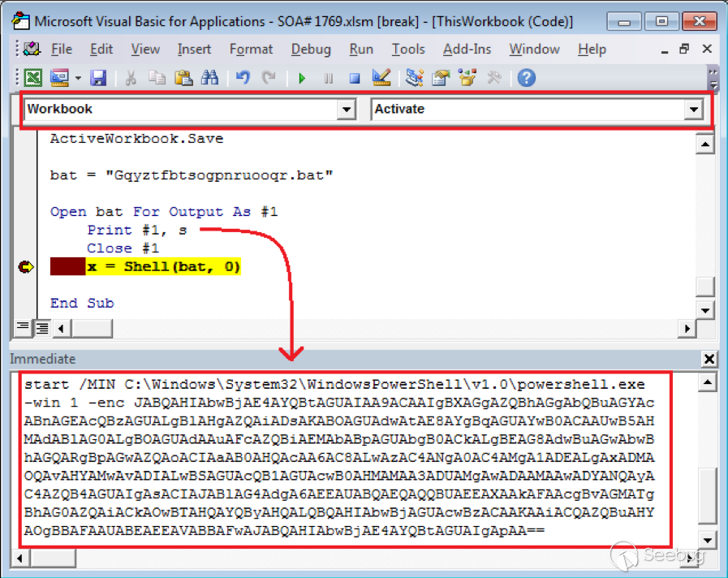
Task: Click the line "ActiveWorkbook.Save"
Action: click(x=136, y=139)
